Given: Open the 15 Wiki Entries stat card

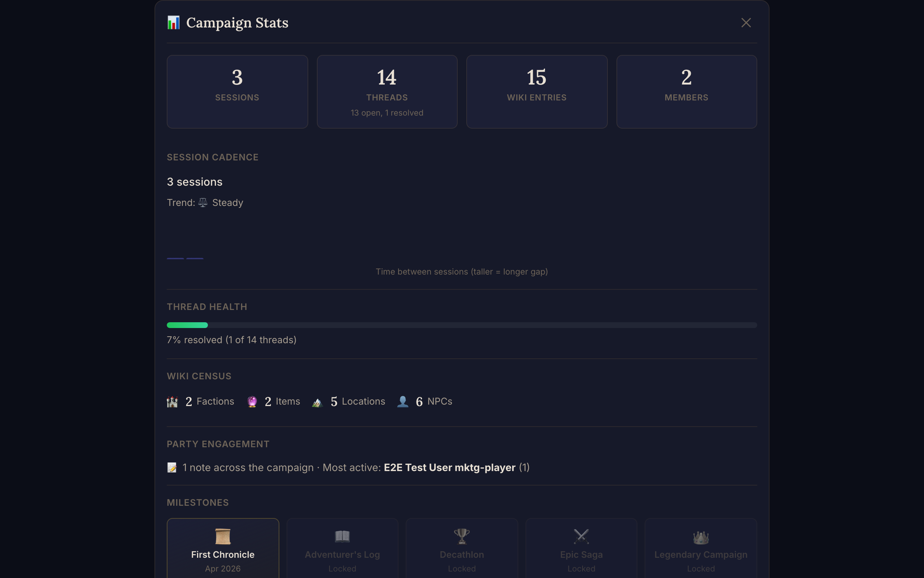Looking at the screenshot, I should click(x=537, y=92).
